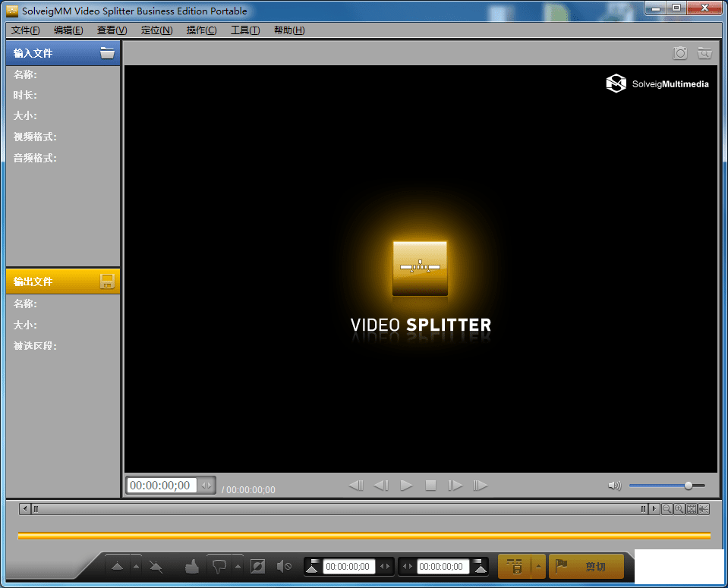Open the 查看(V) menu
This screenshot has width=728, height=588.
[112, 30]
